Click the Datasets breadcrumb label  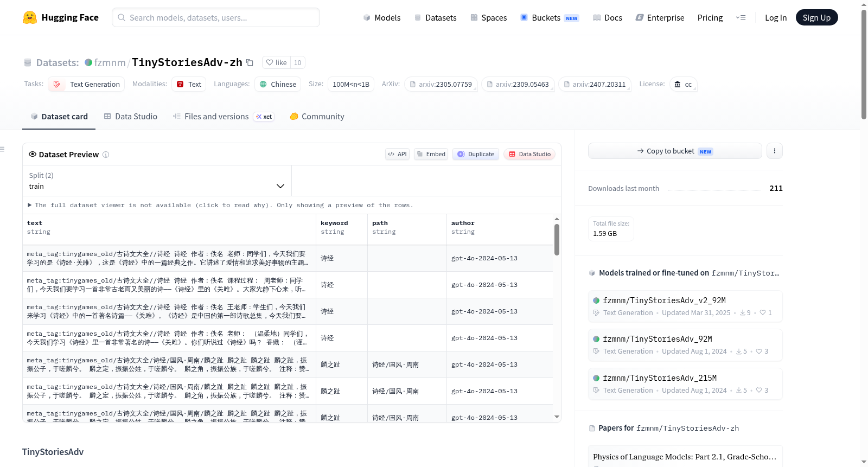pyautogui.click(x=58, y=62)
